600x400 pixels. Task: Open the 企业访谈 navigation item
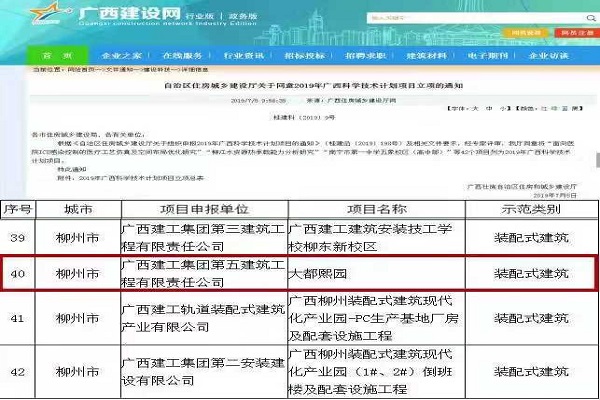point(548,56)
